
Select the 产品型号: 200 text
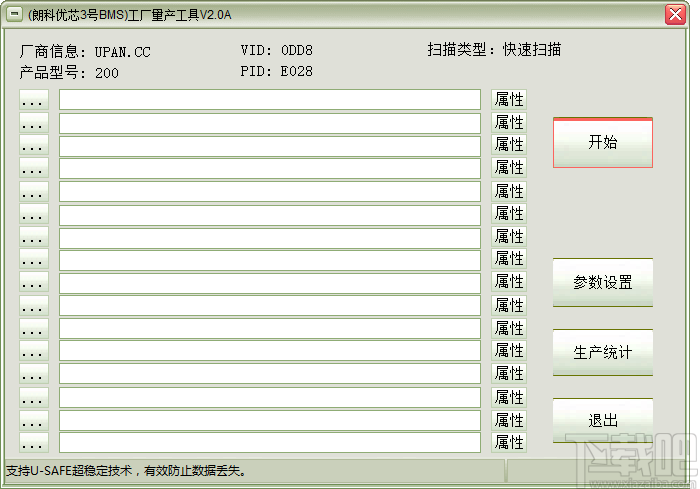point(69,73)
